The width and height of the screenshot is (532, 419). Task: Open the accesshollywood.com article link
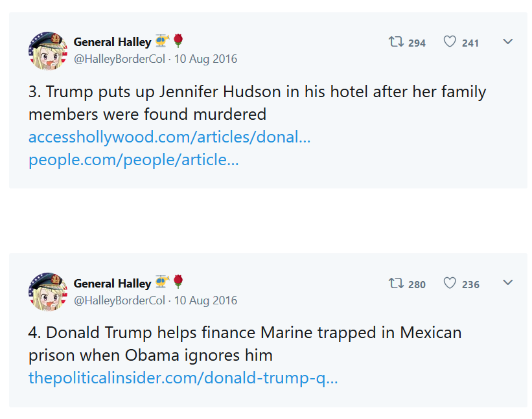(x=169, y=137)
